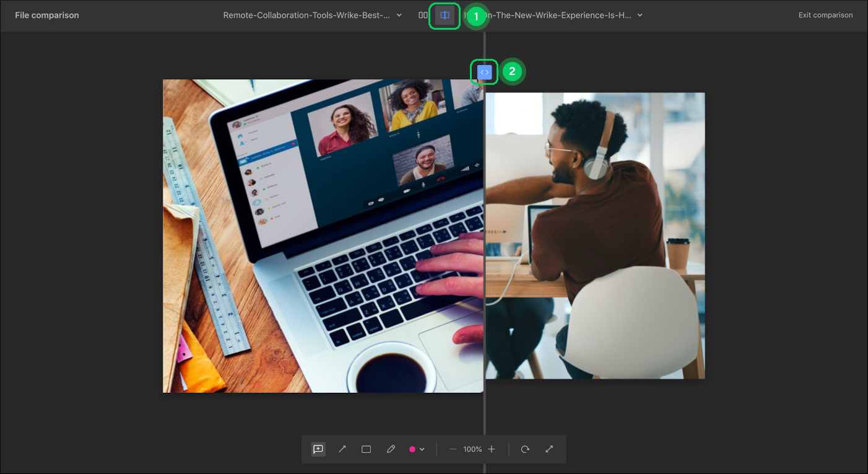The width and height of the screenshot is (868, 474).
Task: Click the rotate image icon
Action: 525,449
